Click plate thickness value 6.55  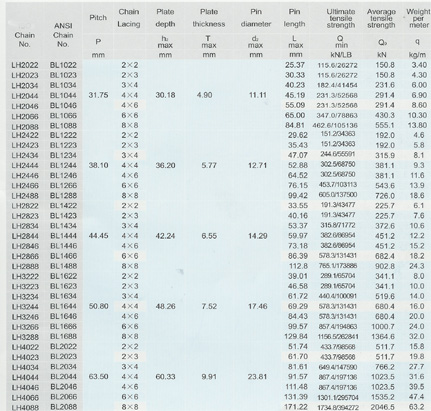209,236
